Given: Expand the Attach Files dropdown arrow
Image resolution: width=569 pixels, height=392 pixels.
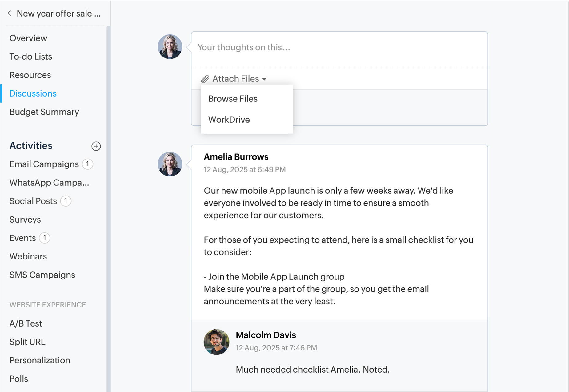Looking at the screenshot, I should pyautogui.click(x=264, y=79).
